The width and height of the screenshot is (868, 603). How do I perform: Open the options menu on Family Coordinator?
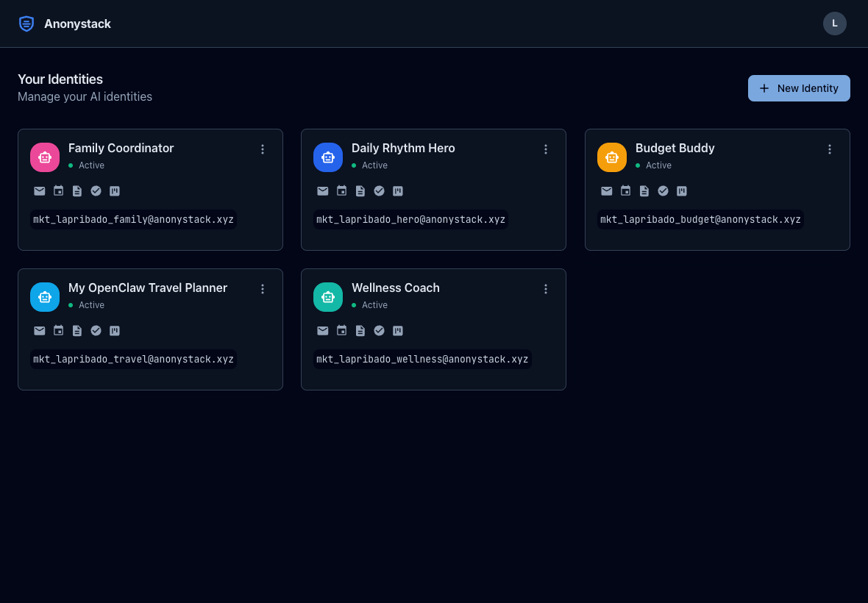click(263, 149)
